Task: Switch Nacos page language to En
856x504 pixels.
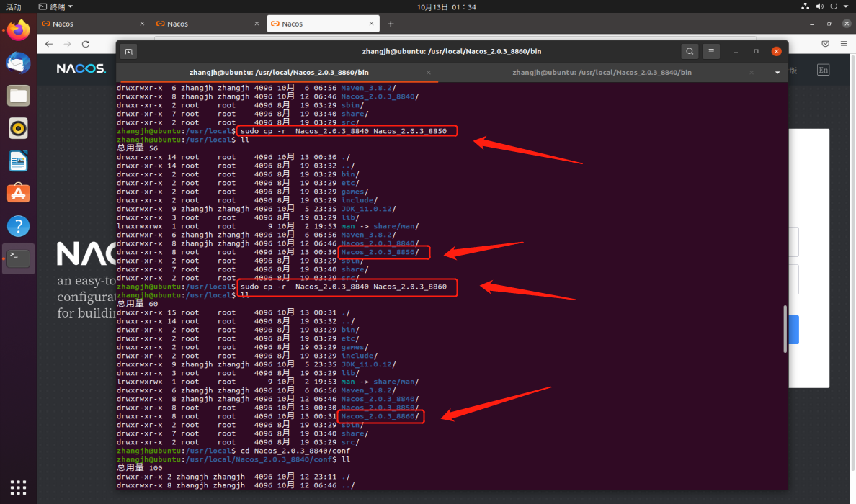Action: pos(824,70)
